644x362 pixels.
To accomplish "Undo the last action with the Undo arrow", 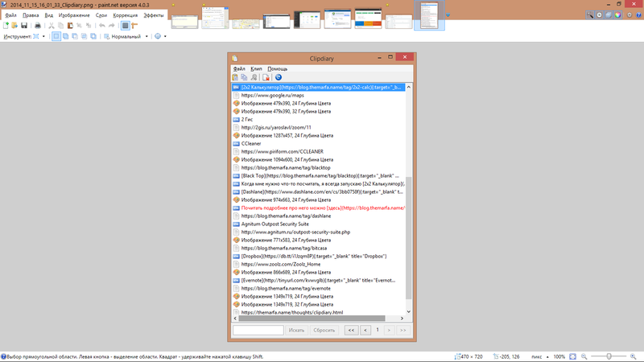I will pos(102,26).
